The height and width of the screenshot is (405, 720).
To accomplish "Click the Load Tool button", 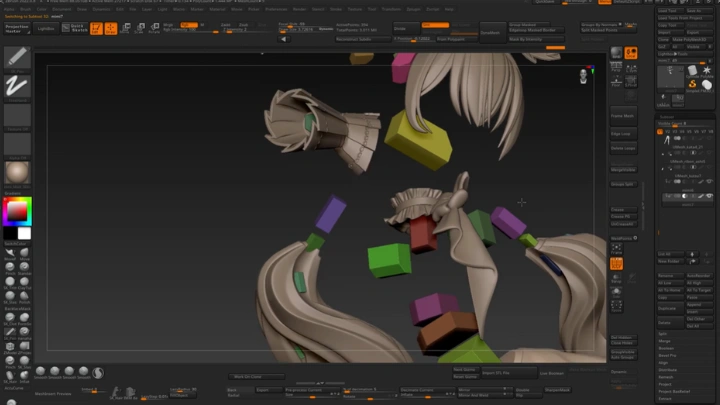I will (x=669, y=11).
